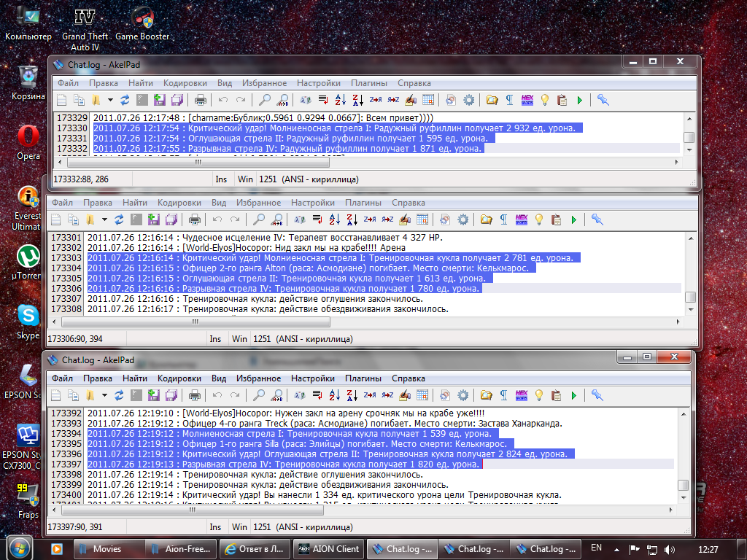Viewport: 747px width, 560px height.
Task: Select Skype desktop icon
Action: point(28,322)
